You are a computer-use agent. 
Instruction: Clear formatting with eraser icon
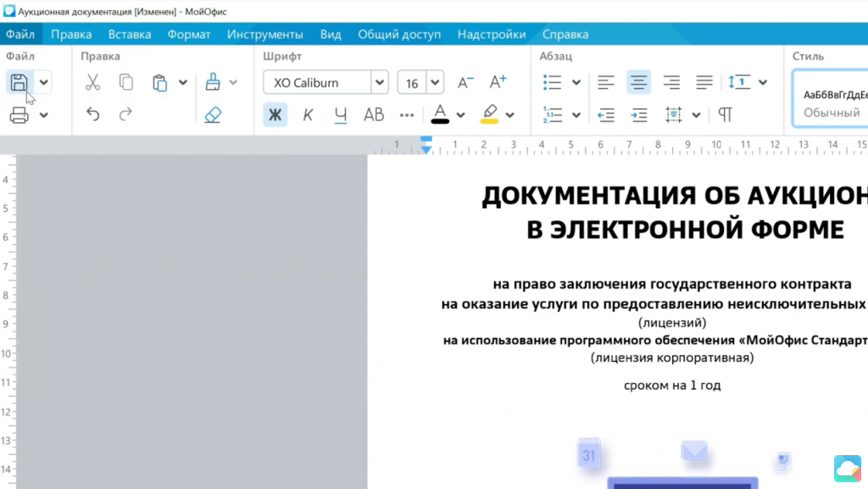[x=213, y=114]
